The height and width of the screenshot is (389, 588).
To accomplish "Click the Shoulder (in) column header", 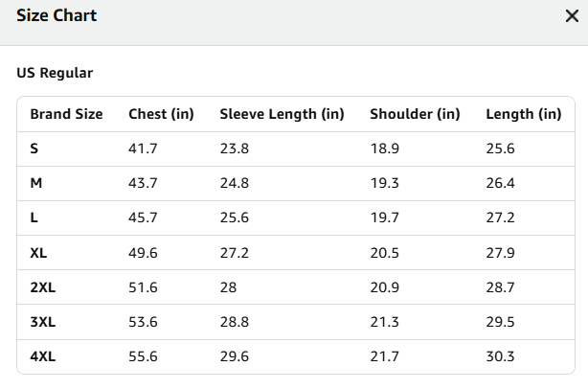I will [x=415, y=114].
